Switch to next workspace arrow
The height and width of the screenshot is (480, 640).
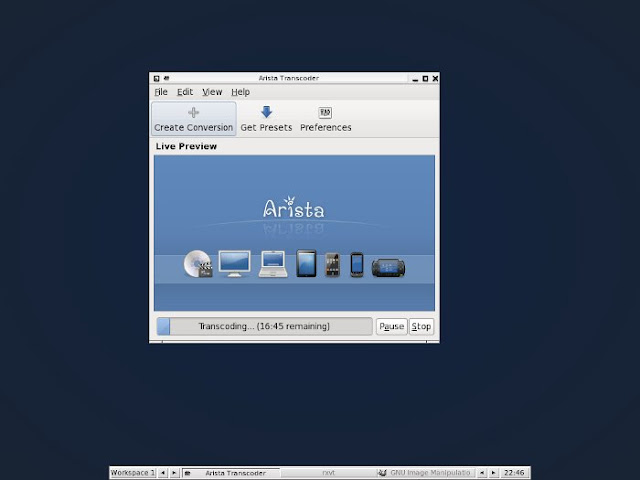pyautogui.click(x=174, y=473)
